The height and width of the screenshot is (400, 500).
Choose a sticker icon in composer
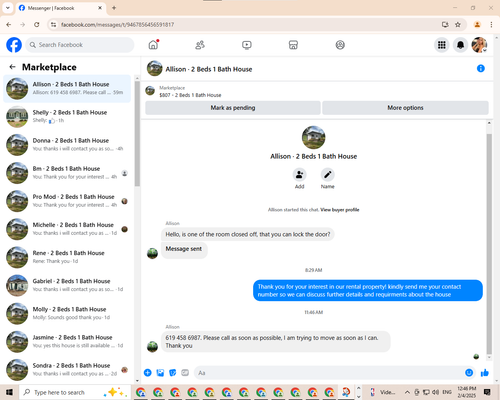[x=173, y=373]
